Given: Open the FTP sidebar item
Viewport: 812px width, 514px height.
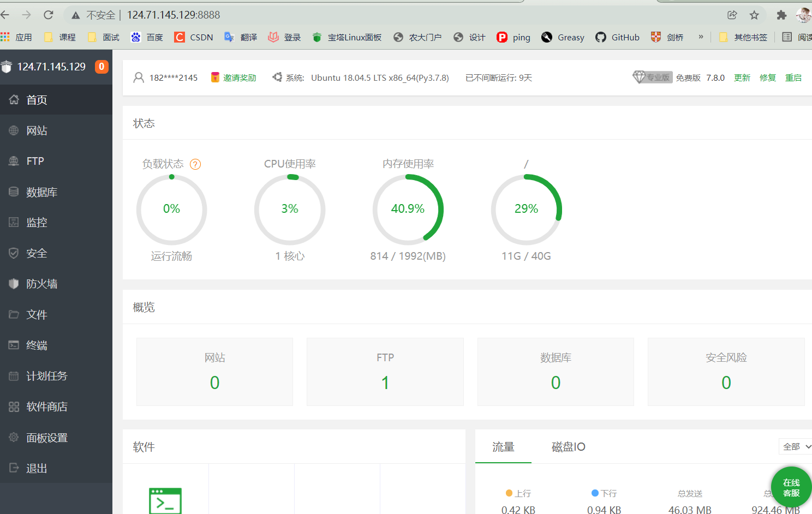Looking at the screenshot, I should [56, 161].
